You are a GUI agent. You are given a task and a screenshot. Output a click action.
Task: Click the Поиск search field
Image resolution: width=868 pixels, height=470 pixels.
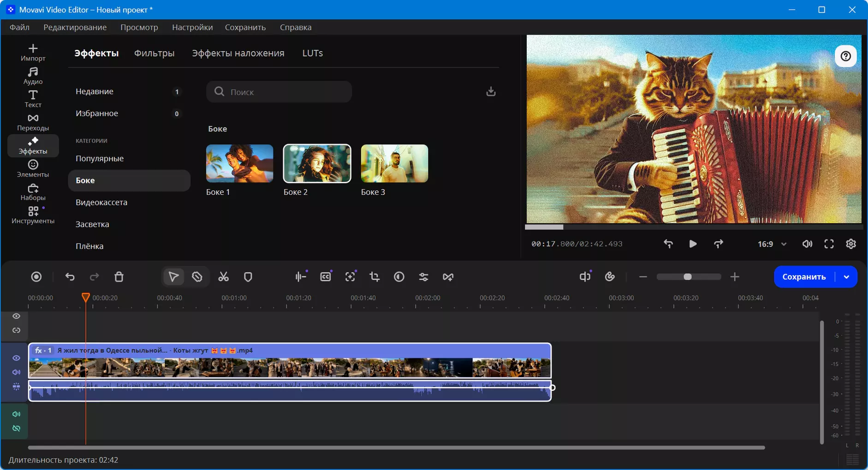click(x=279, y=92)
